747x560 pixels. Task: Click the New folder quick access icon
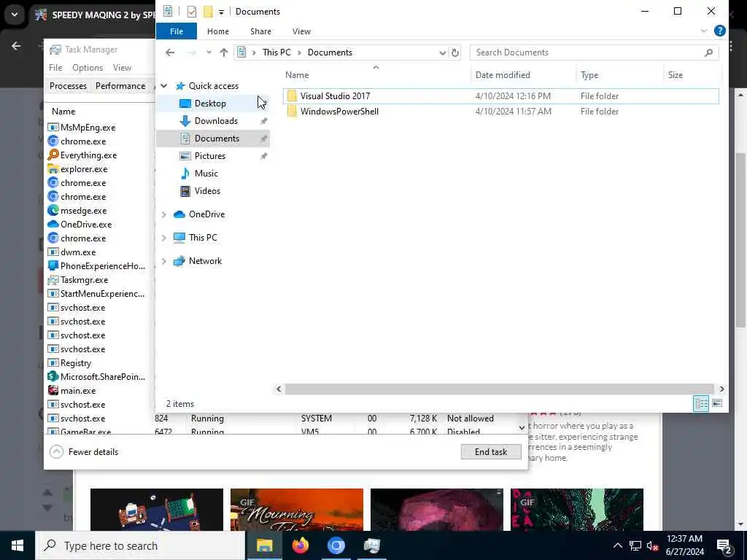[x=208, y=12]
